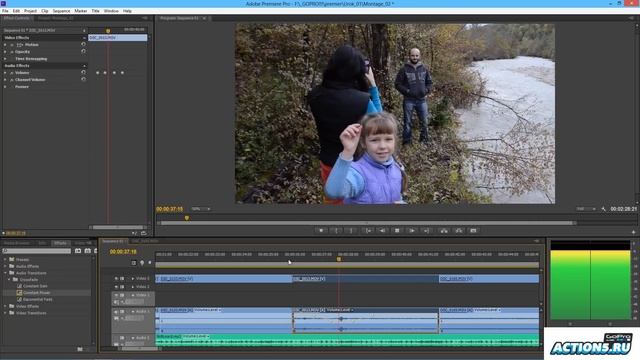Image resolution: width=640 pixels, height=360 pixels.
Task: Mute the Audio 1 track speaker toggle
Action: (116, 311)
